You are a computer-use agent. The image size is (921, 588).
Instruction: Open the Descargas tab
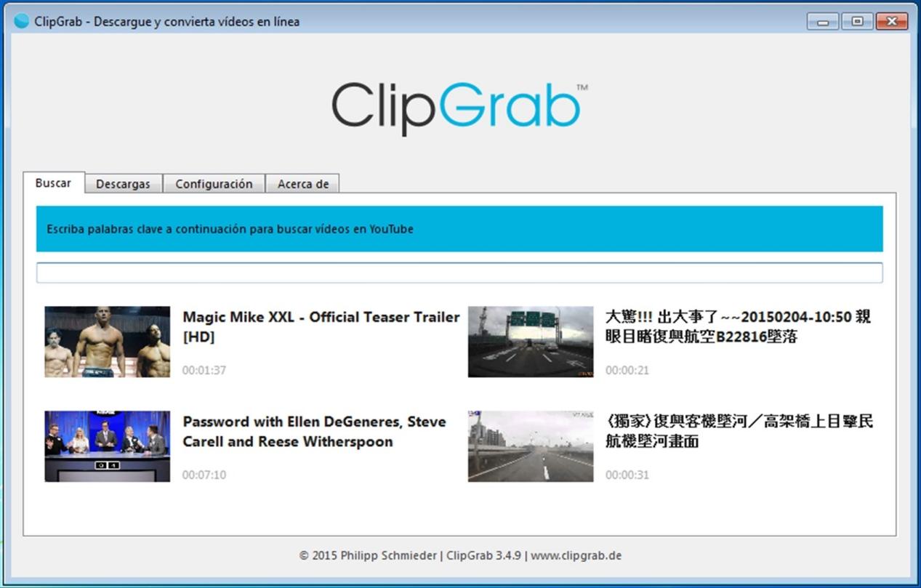pos(123,184)
